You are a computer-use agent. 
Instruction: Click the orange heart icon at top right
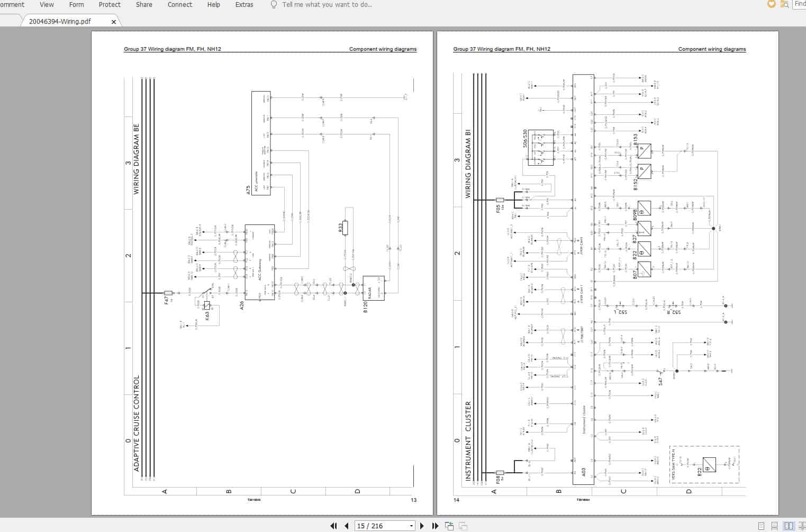771,4
